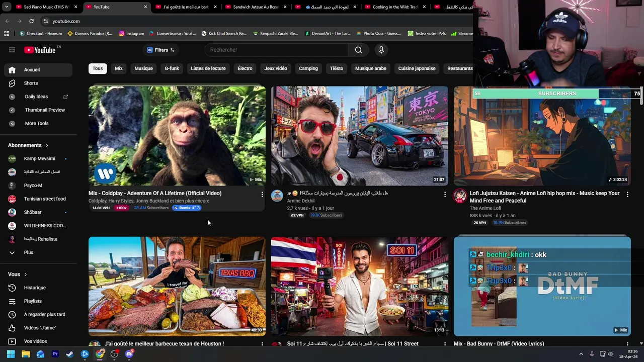Reload the page in Chrome

tap(31, 21)
